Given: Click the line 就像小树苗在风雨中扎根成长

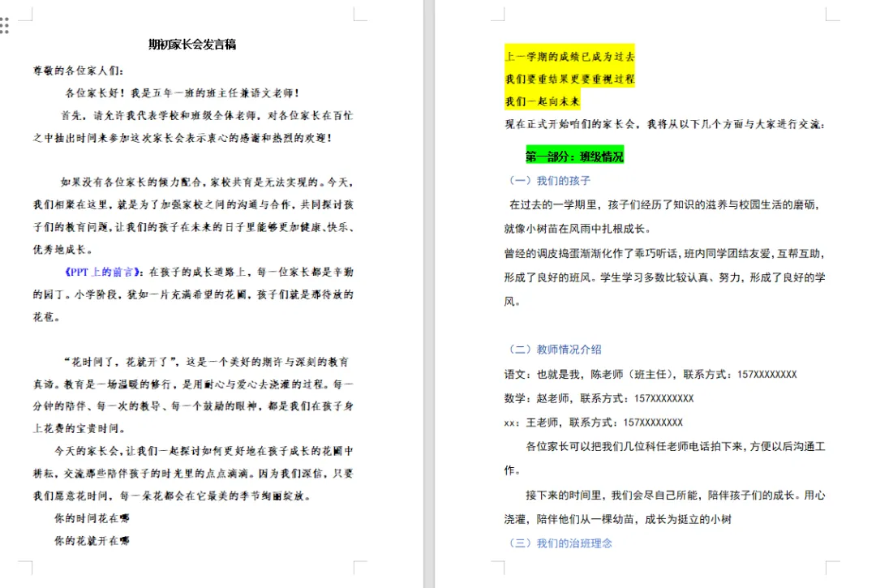Looking at the screenshot, I should 578,229.
